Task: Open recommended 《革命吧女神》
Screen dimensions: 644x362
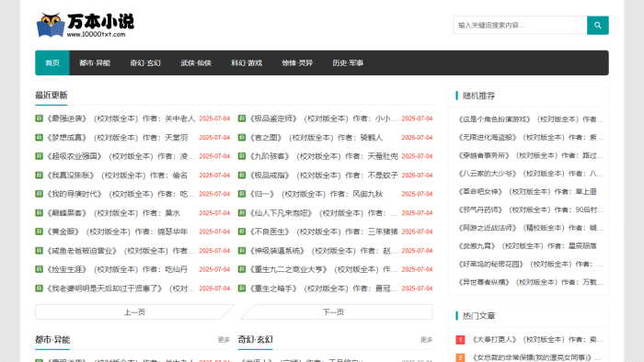Action: (x=527, y=191)
